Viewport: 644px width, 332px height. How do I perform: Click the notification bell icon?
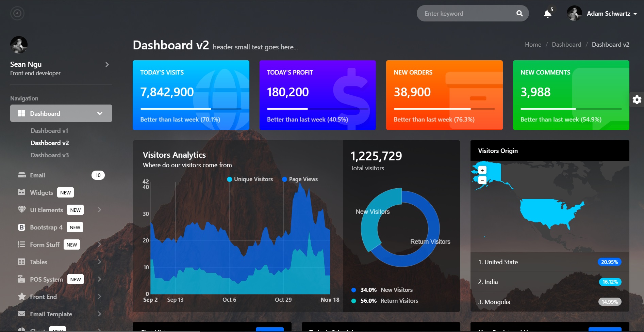coord(547,14)
